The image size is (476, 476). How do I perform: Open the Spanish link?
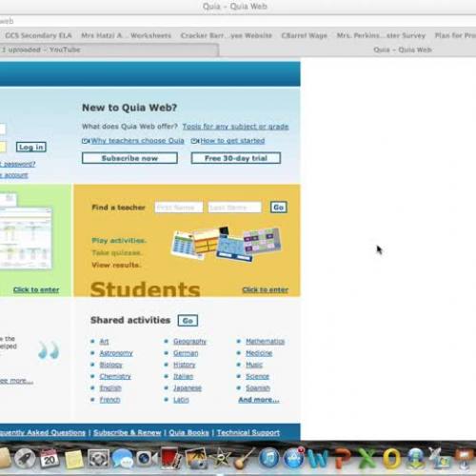pyautogui.click(x=258, y=388)
